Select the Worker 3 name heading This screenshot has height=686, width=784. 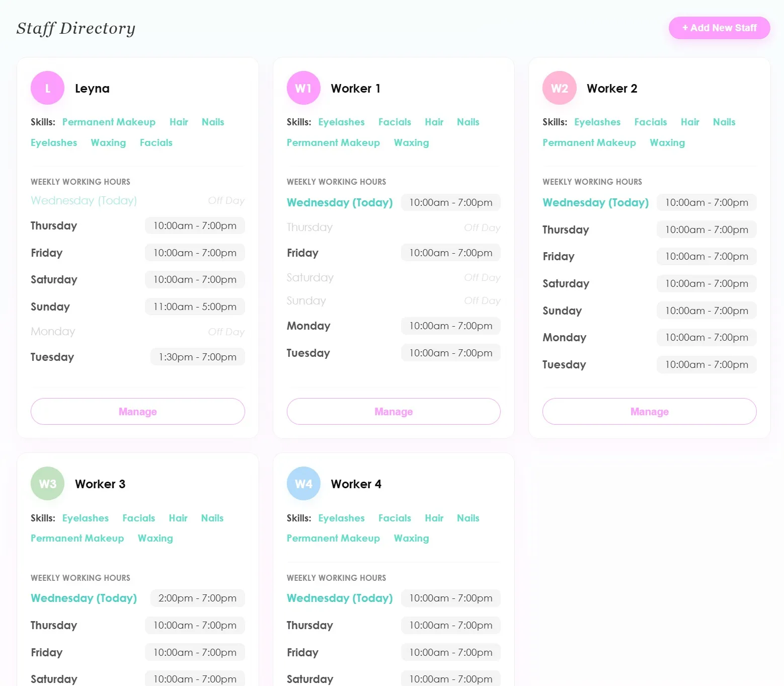[100, 484]
